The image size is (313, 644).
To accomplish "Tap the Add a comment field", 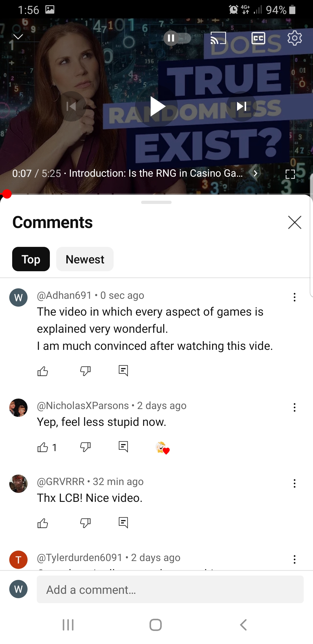I will click(x=170, y=589).
